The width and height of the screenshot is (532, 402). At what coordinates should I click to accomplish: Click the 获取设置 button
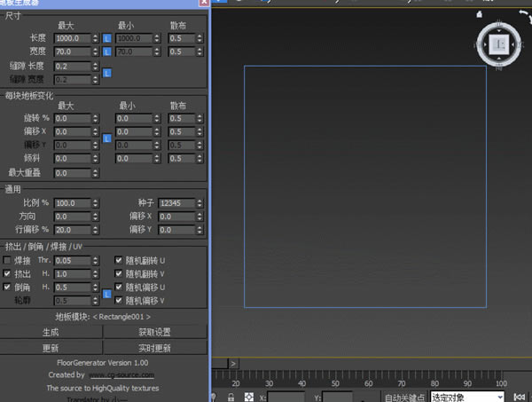click(x=156, y=332)
